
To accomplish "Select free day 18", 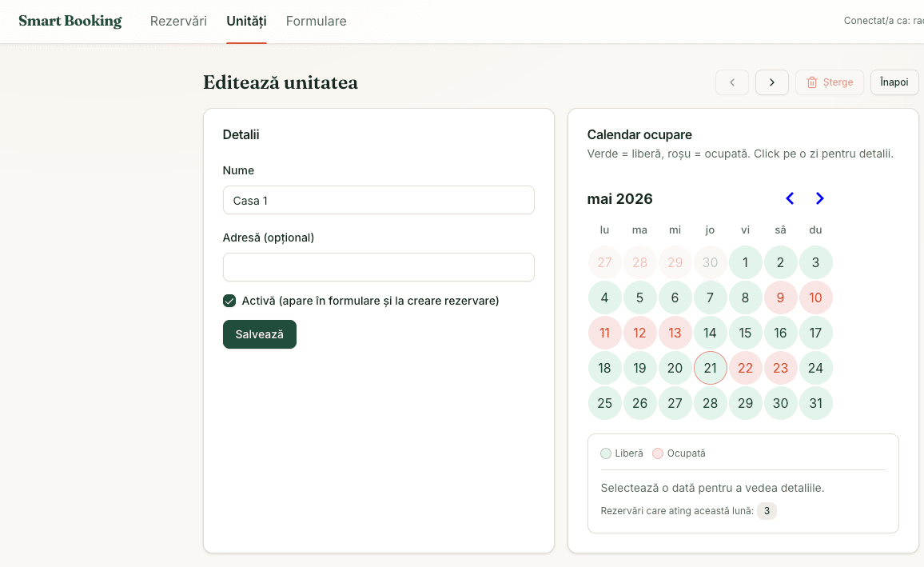I will click(604, 369).
